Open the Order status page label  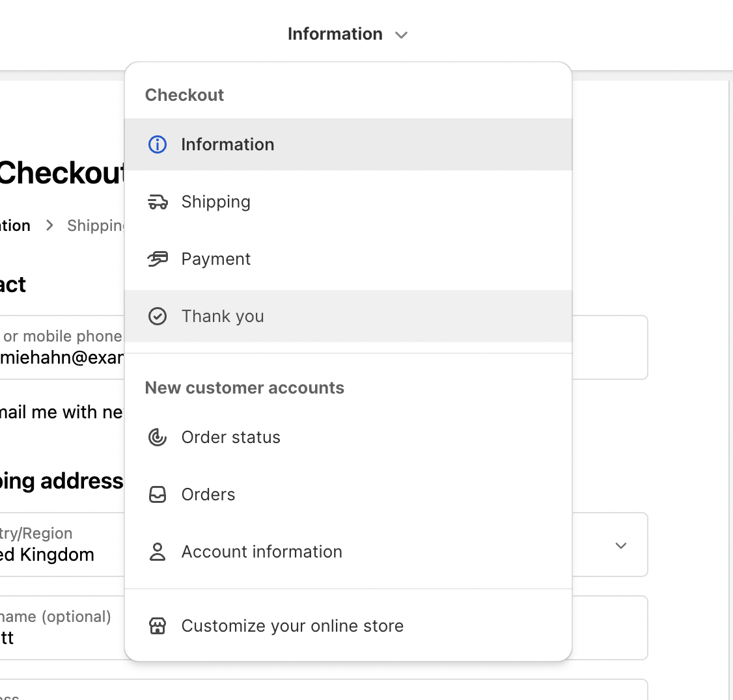click(x=230, y=437)
